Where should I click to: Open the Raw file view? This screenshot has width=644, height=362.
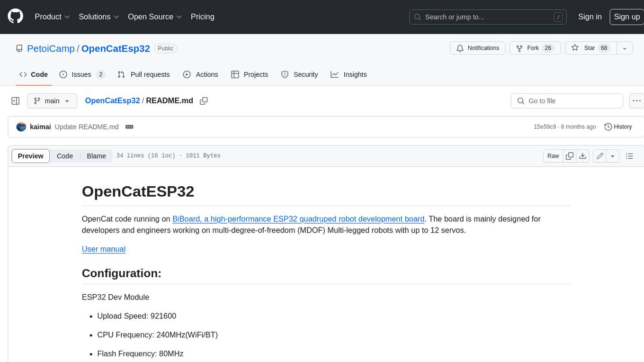553,156
